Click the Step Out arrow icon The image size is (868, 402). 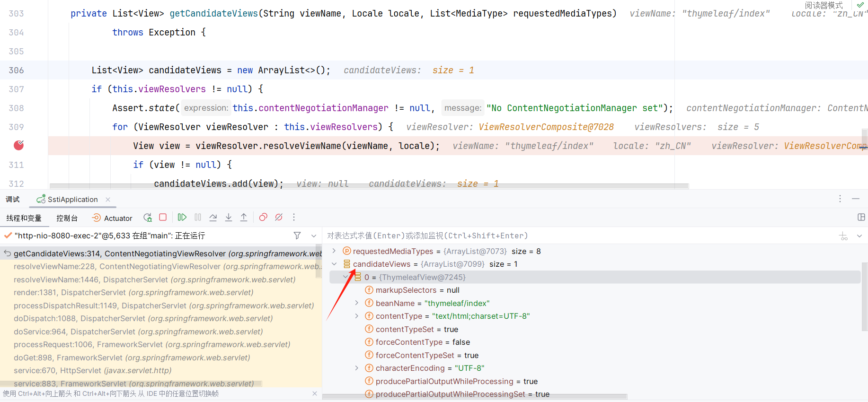pos(244,218)
